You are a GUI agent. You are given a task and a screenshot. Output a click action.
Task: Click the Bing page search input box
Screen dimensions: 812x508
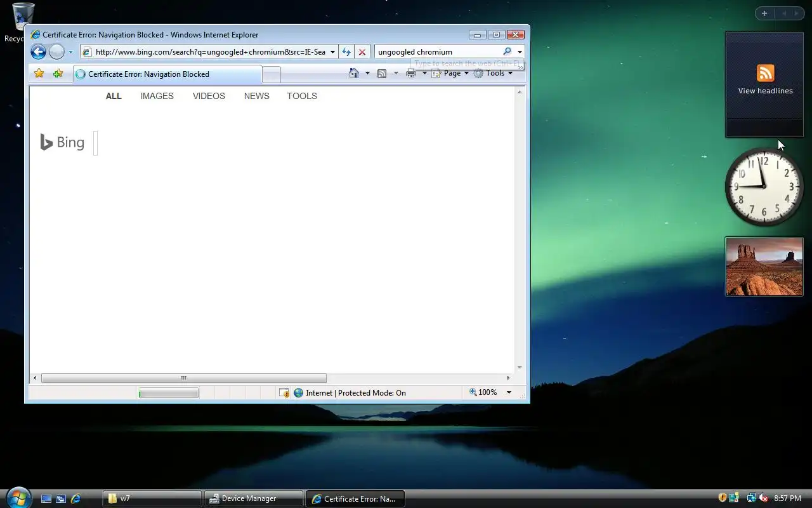point(96,142)
